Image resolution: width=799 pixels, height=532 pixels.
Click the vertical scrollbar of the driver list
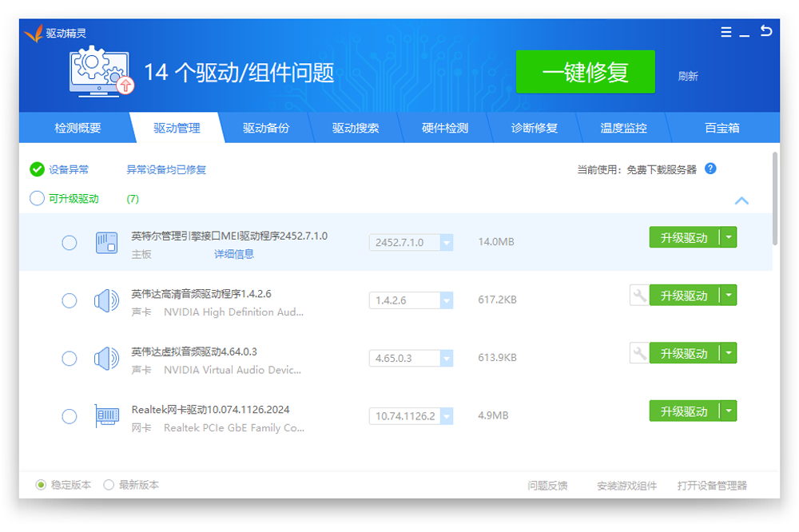pyautogui.click(x=774, y=198)
